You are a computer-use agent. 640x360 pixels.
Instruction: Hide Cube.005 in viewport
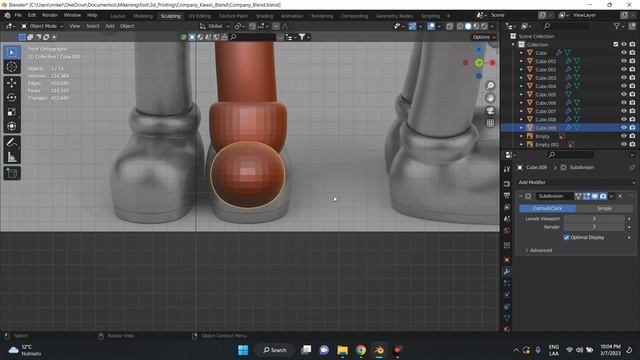(624, 94)
